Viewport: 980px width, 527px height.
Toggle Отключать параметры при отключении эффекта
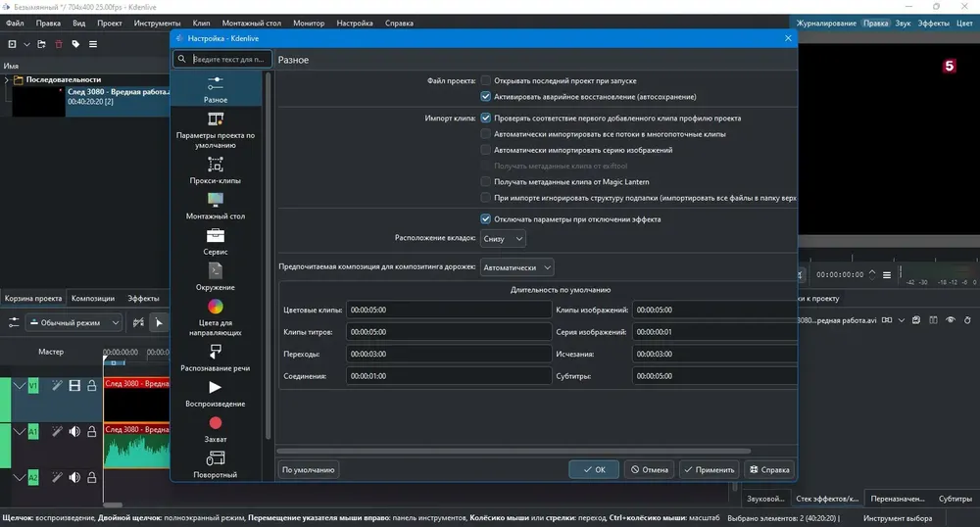(486, 219)
